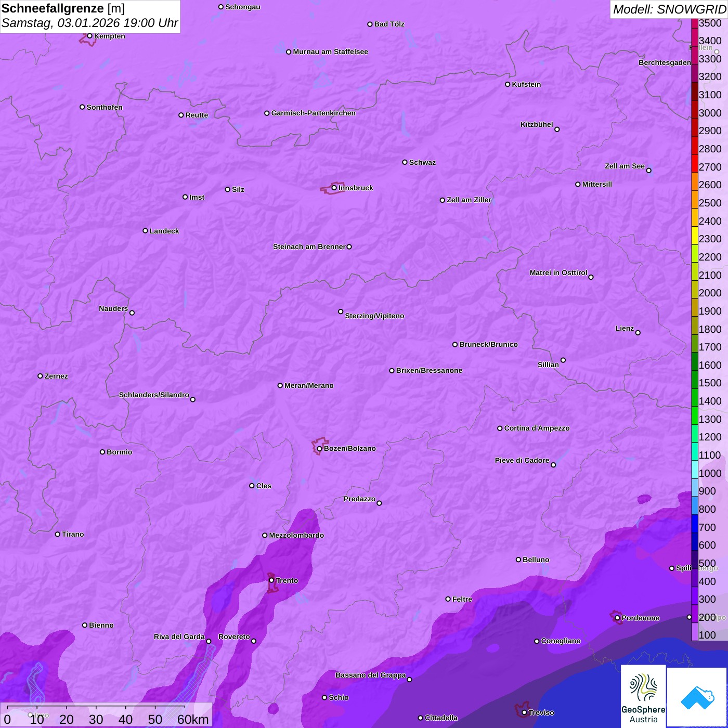Pick the Meran/Merano location marker

click(x=280, y=385)
